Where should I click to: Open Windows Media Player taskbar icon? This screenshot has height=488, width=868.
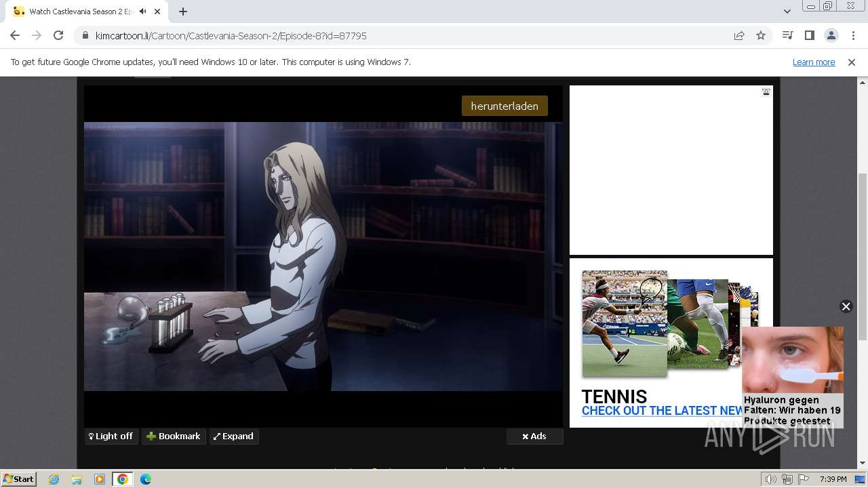click(100, 479)
